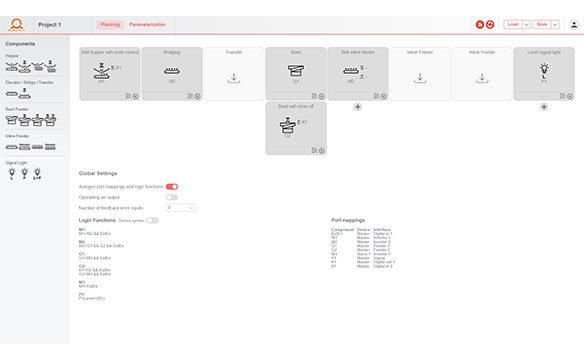Click the empty Transfer drop slot
584x360 pixels.
tap(234, 74)
